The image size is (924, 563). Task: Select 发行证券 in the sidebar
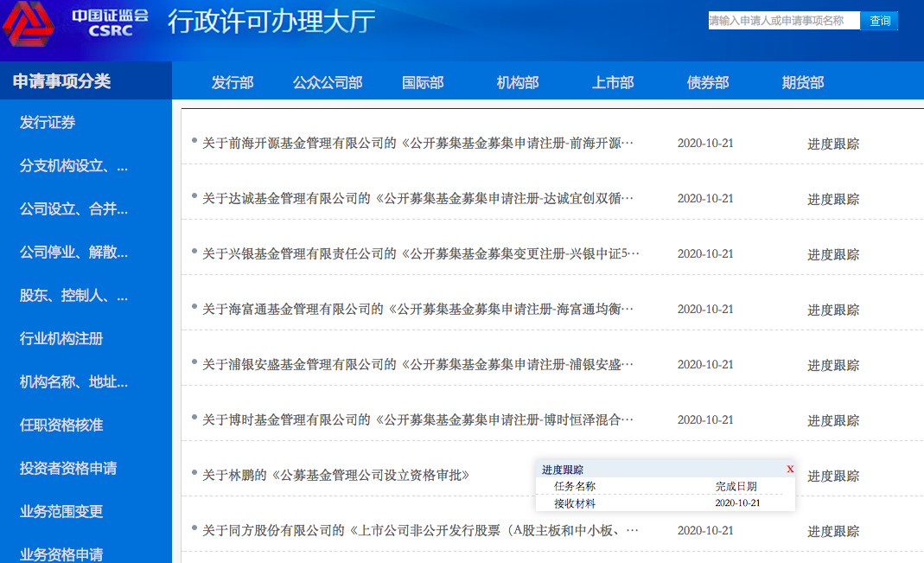click(48, 123)
